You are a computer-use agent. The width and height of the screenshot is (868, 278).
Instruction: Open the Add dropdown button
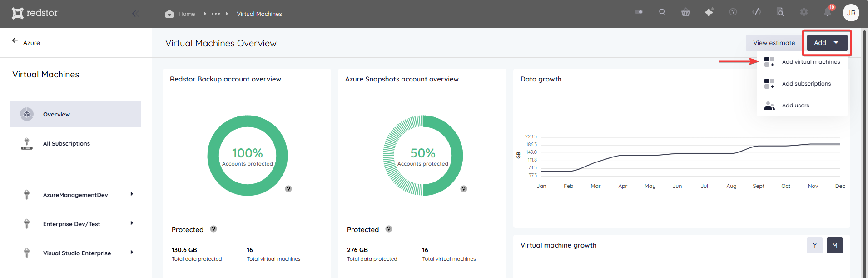[x=827, y=43]
